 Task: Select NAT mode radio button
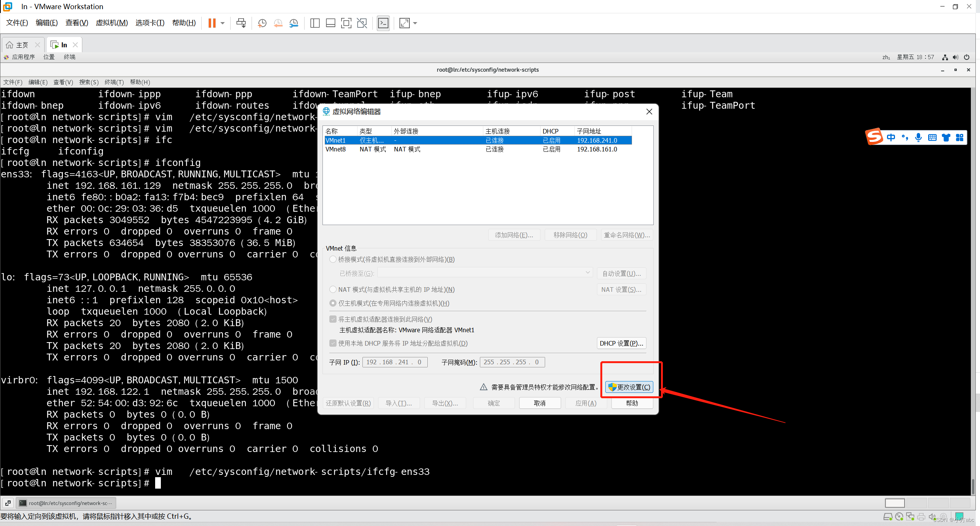(x=333, y=290)
